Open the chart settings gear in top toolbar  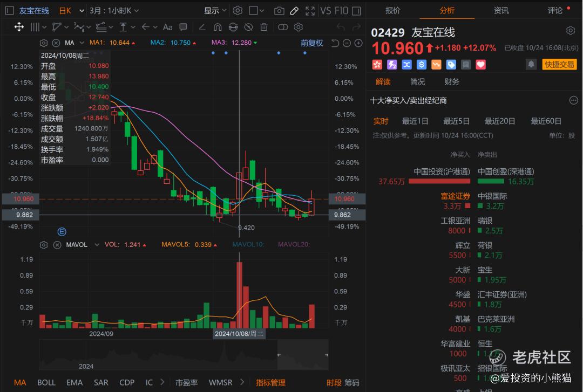tap(238, 11)
